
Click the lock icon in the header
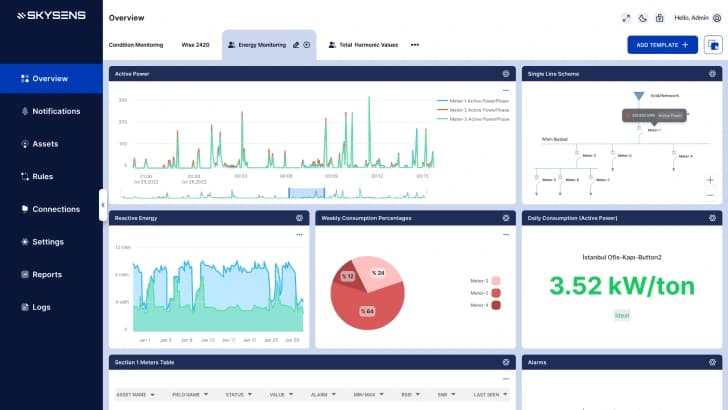point(661,18)
